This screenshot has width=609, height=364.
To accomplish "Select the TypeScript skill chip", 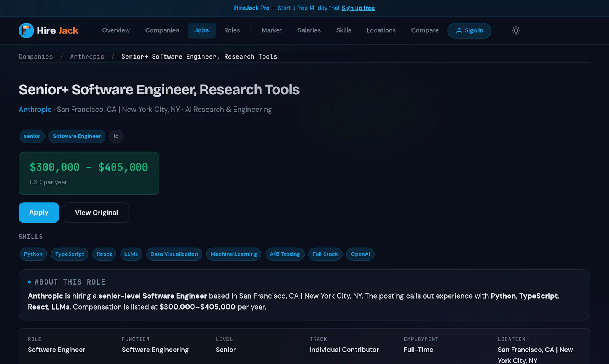I will (70, 254).
